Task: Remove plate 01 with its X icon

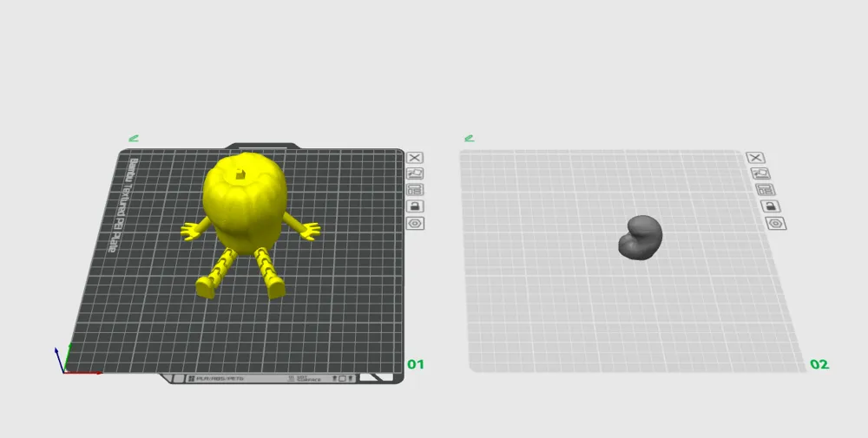Action: 415,158
